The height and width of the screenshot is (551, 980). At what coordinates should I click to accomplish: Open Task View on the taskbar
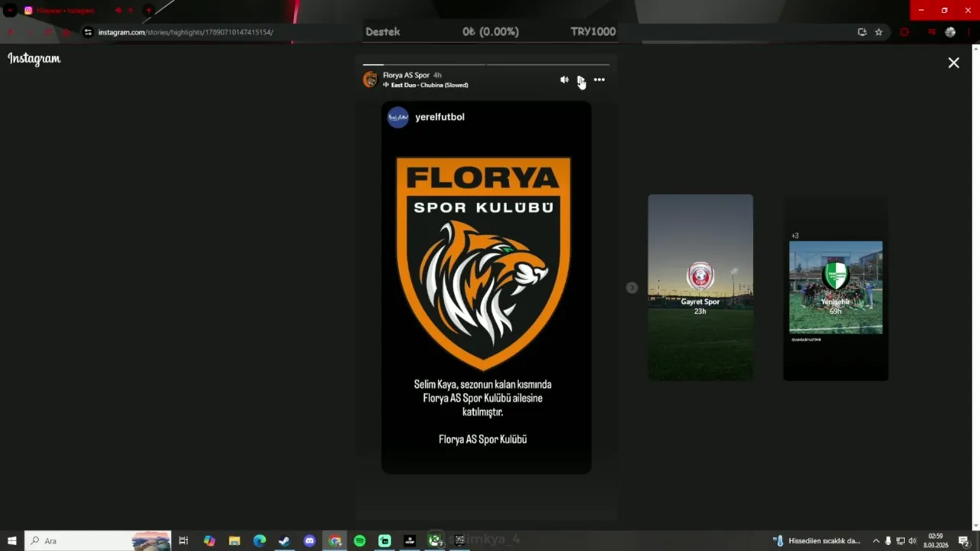(184, 540)
